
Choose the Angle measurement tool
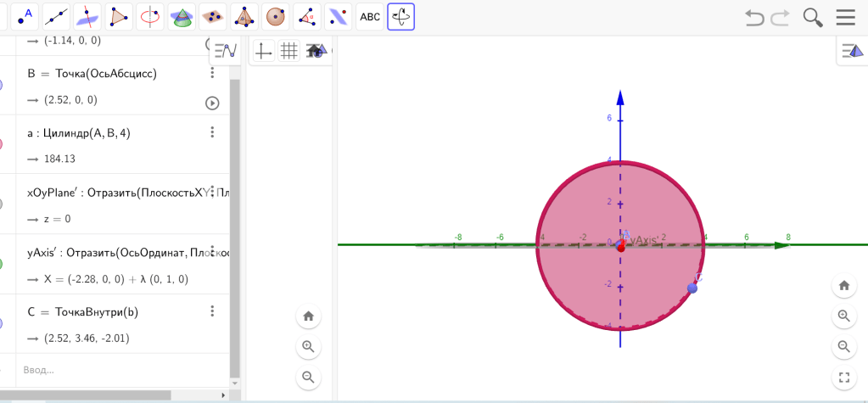point(306,16)
